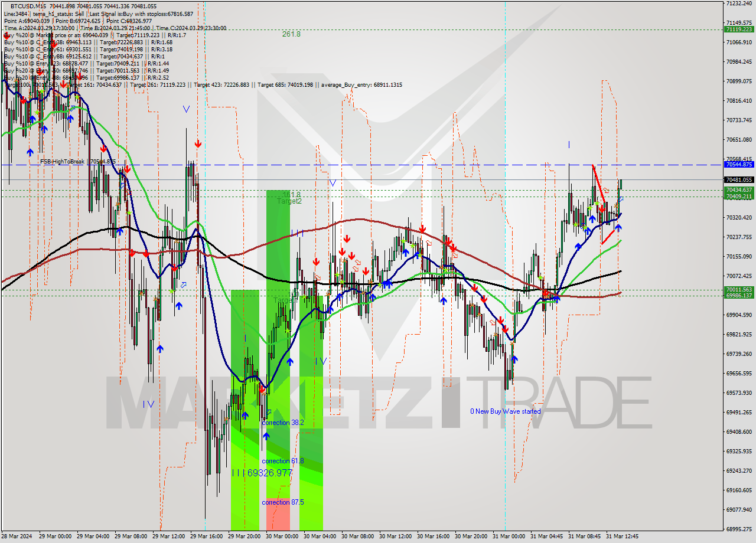Click the '31 Mar 04:45' time axis label
The width and height of the screenshot is (756, 543).
coord(547,537)
